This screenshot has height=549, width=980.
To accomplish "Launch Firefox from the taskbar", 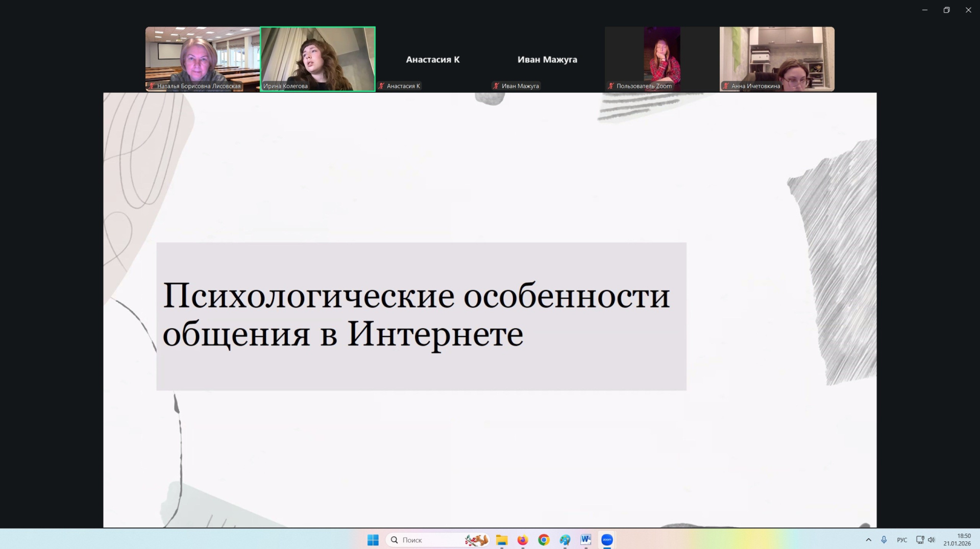I will click(523, 540).
